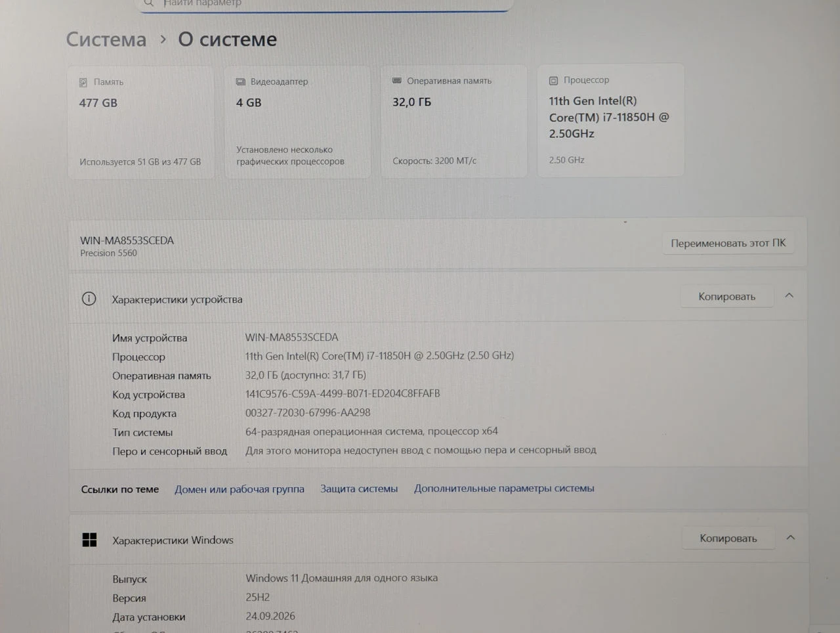Viewport: 840px width, 633px height.
Task: Copy Windows specifications with Копировать
Action: tap(728, 538)
